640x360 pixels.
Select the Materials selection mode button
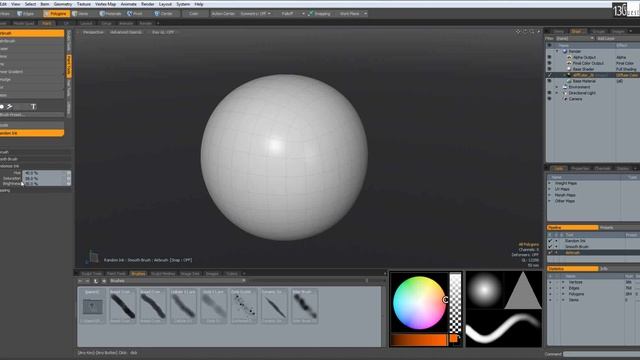[111, 13]
